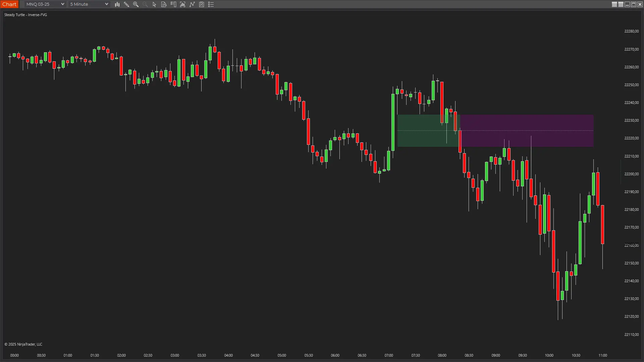Open the indicators icon

tap(192, 4)
